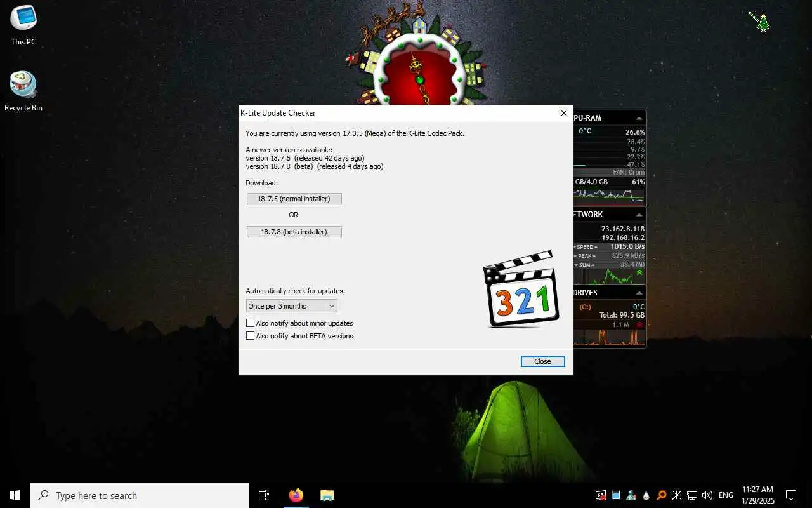
Task: Click the 'version 18.7.5 (released 42 days ago)' text
Action: 305,158
